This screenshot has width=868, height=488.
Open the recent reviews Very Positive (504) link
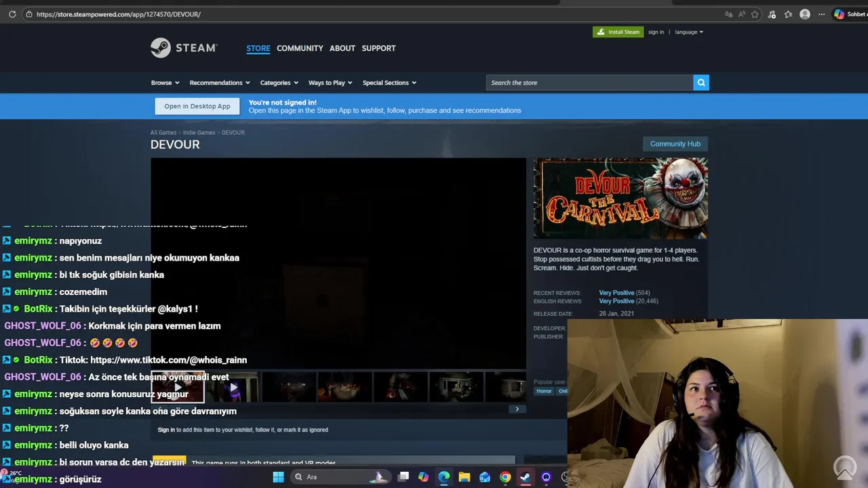point(624,293)
